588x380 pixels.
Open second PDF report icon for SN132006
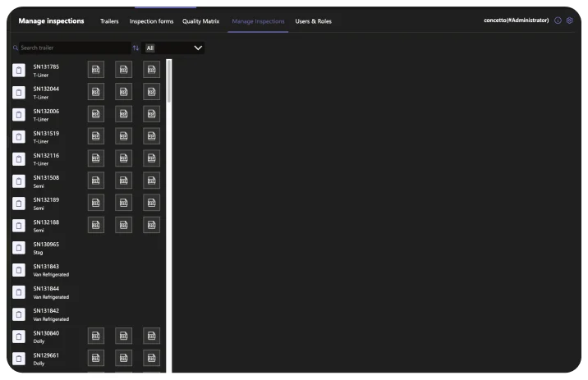coord(123,114)
